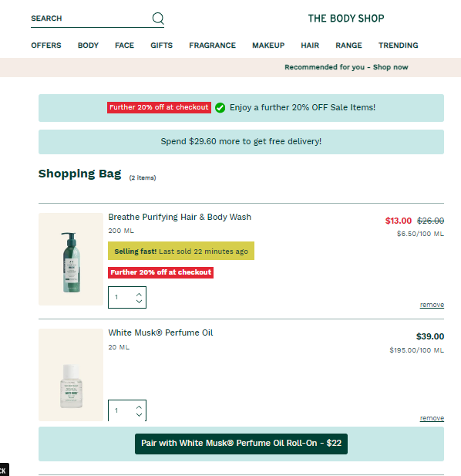Viewport: 461px width, 476px height.
Task: Focus the SEARCH input field
Action: (91, 19)
